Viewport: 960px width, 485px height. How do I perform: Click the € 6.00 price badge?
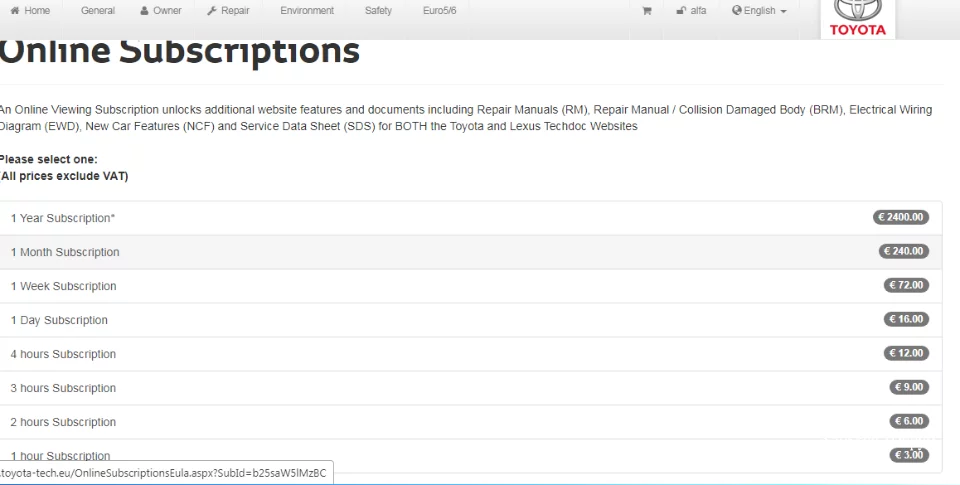pos(909,421)
